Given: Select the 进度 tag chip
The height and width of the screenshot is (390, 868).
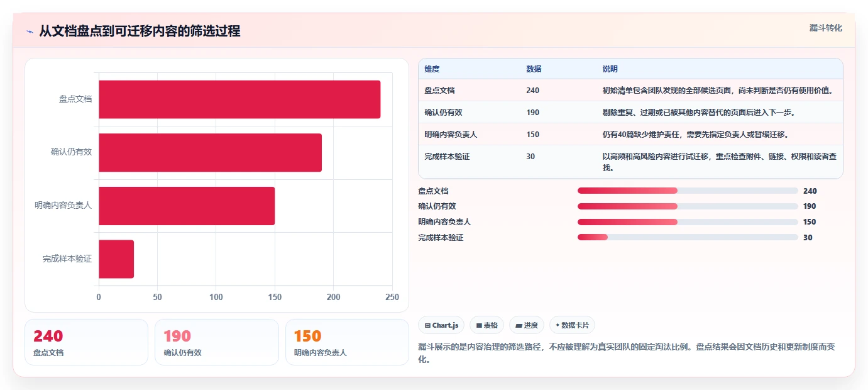Looking at the screenshot, I should pyautogui.click(x=527, y=325).
